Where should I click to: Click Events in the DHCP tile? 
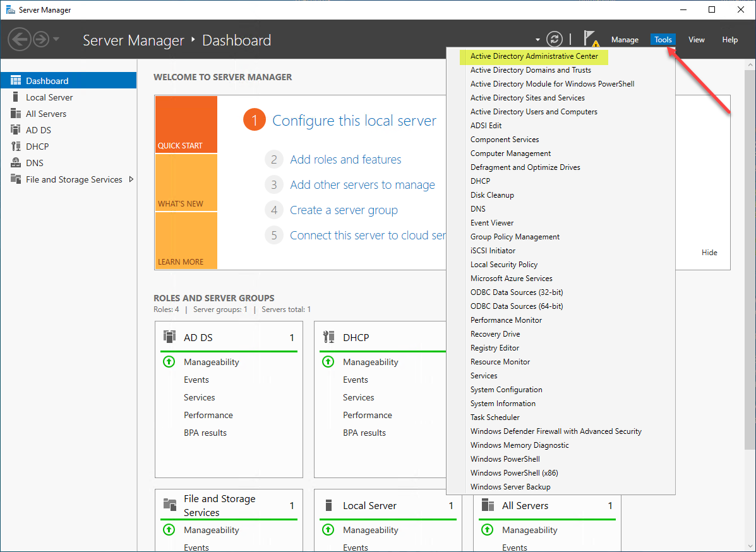[356, 380]
